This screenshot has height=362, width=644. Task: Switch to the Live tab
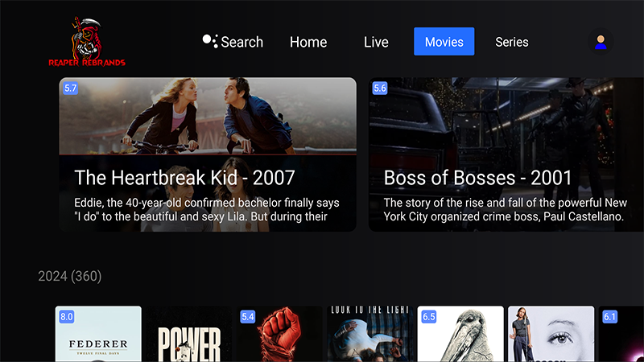click(x=376, y=42)
